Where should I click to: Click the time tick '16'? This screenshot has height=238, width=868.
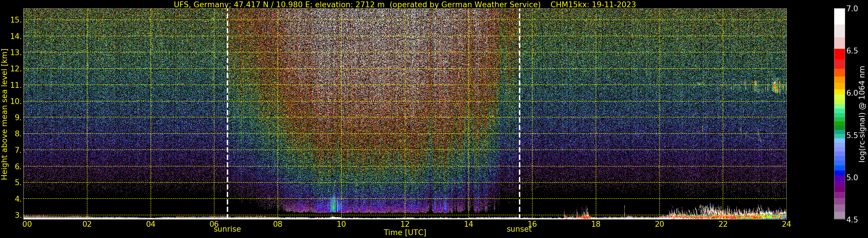point(532,224)
